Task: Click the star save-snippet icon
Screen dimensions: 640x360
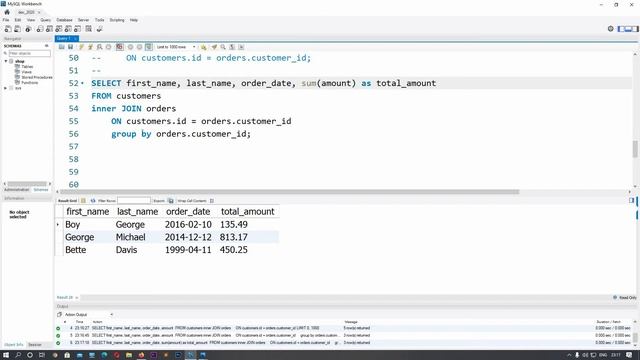Action: point(204,47)
